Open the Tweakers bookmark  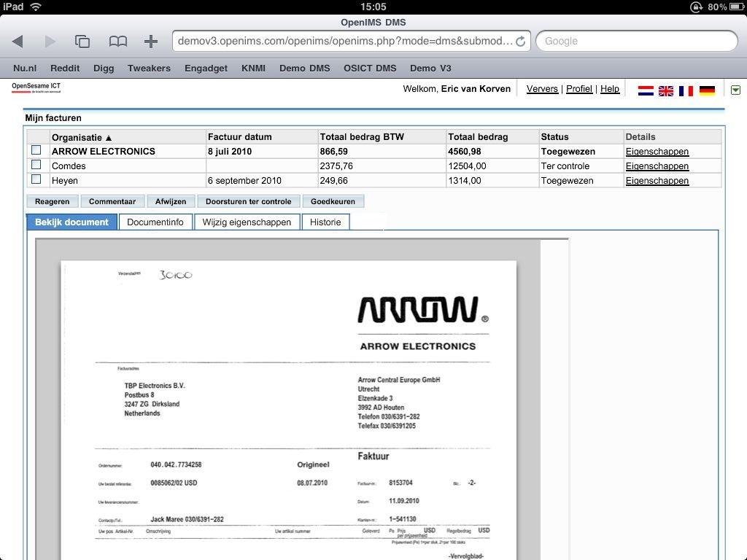coord(149,69)
